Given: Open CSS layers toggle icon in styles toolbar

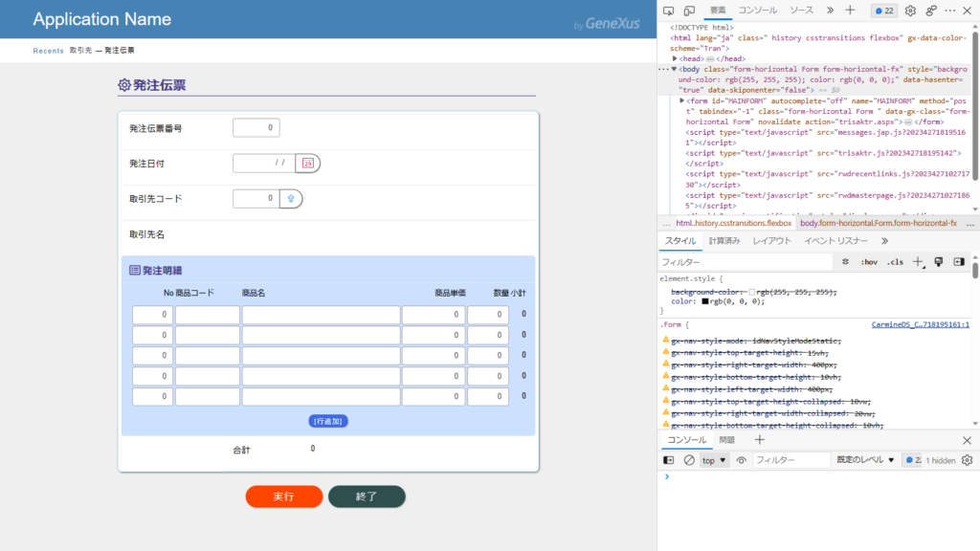Looking at the screenshot, I should click(x=845, y=262).
